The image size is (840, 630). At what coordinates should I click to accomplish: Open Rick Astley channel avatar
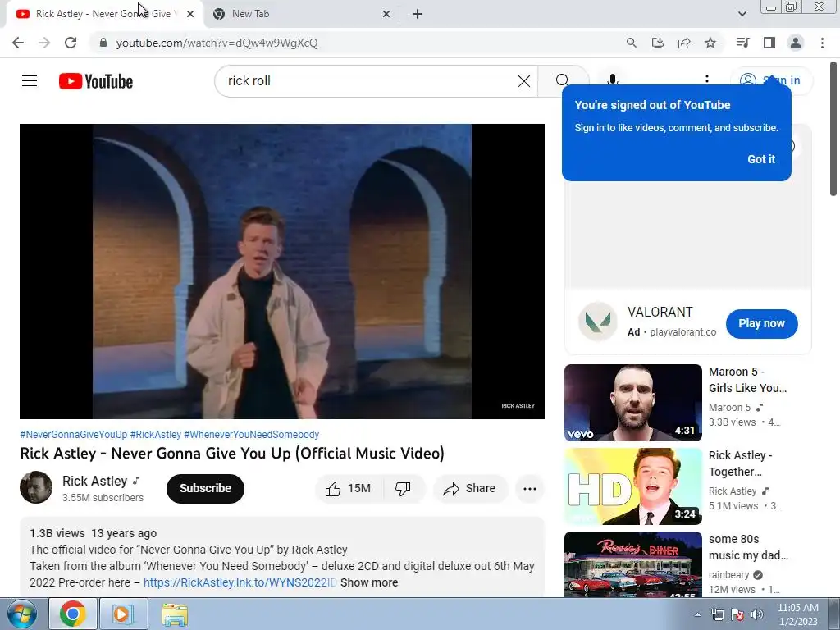pyautogui.click(x=36, y=487)
